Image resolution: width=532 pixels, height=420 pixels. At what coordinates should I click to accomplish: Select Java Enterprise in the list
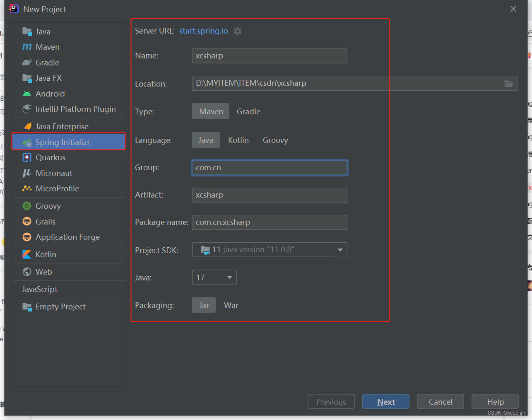[69, 126]
